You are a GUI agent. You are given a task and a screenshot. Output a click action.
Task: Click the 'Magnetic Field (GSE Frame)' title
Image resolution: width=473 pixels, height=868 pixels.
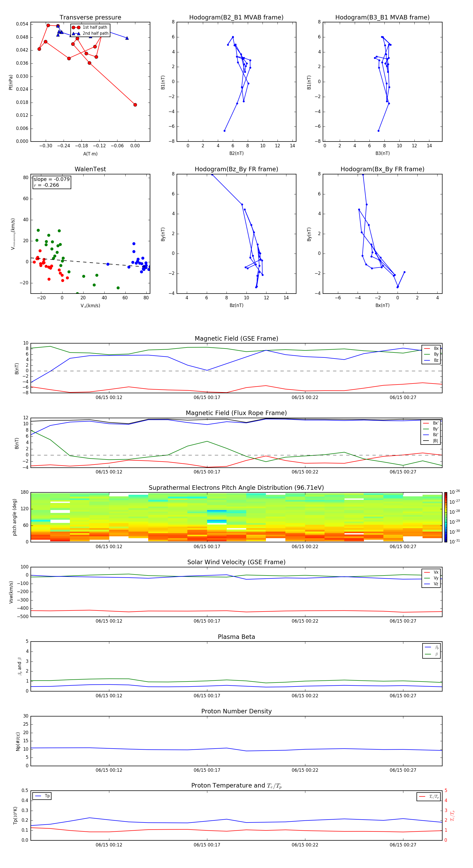pyautogui.click(x=236, y=339)
